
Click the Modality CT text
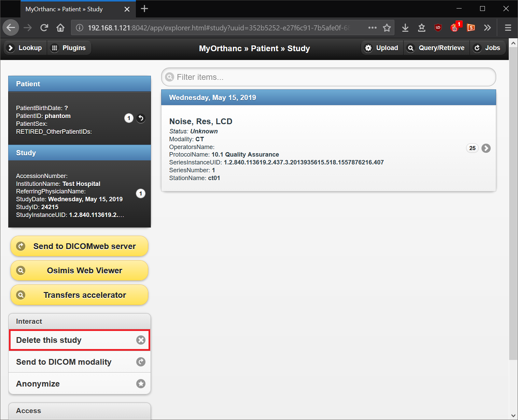click(x=186, y=139)
